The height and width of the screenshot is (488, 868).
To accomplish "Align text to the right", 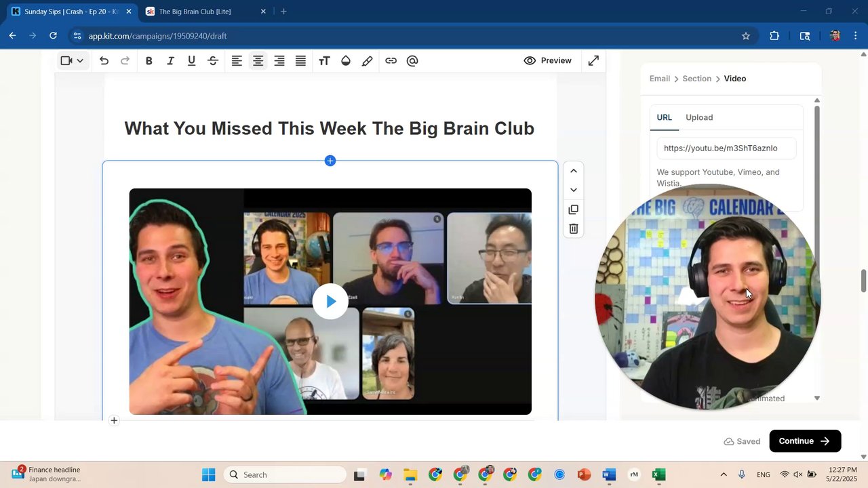I will (x=279, y=61).
